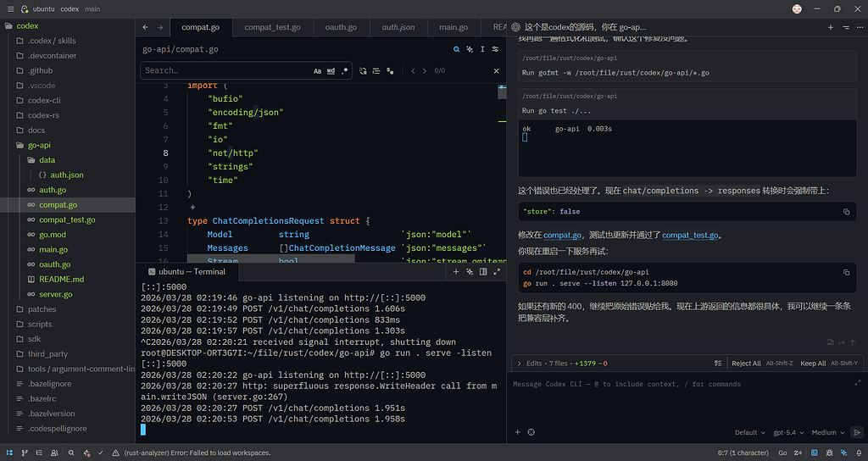Toggle search-in-selection option
Viewport: 868px width, 461px height.
(376, 71)
